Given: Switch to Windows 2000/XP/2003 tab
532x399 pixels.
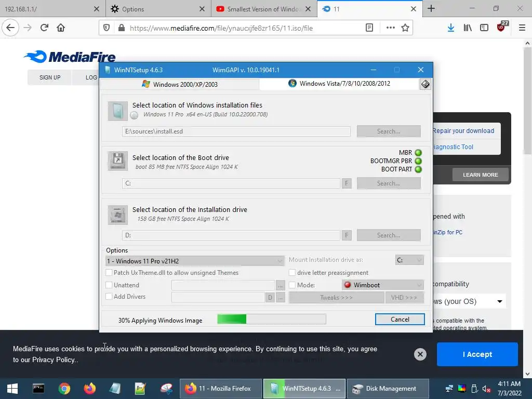Looking at the screenshot, I should click(x=180, y=84).
